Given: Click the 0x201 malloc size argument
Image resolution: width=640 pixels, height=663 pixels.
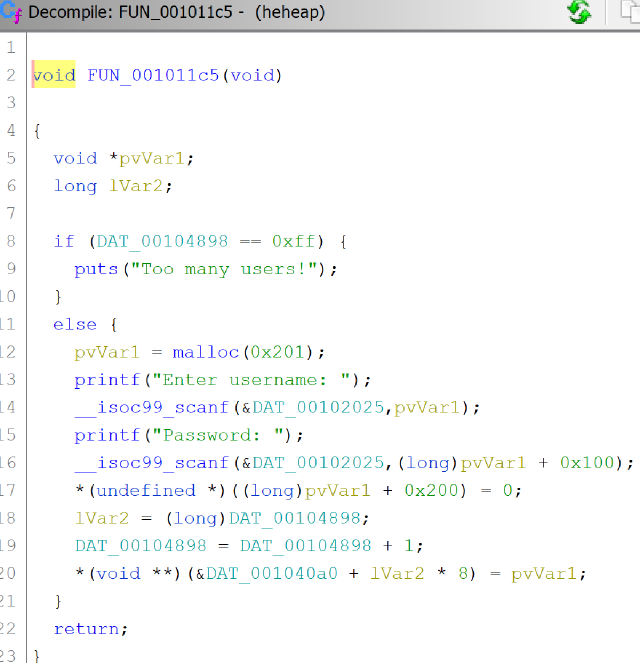Looking at the screenshot, I should (x=277, y=352).
